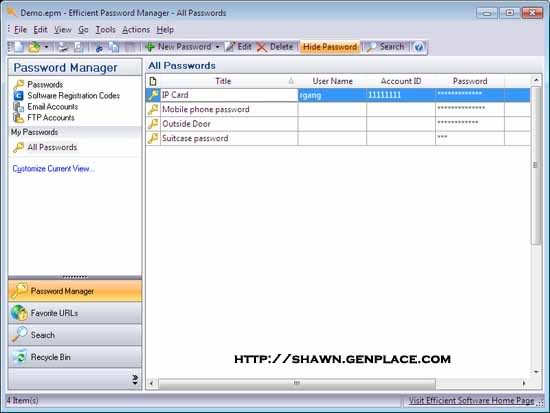Viewport: 550px width, 413px height.
Task: Select the Suitcase password entry
Action: point(338,138)
